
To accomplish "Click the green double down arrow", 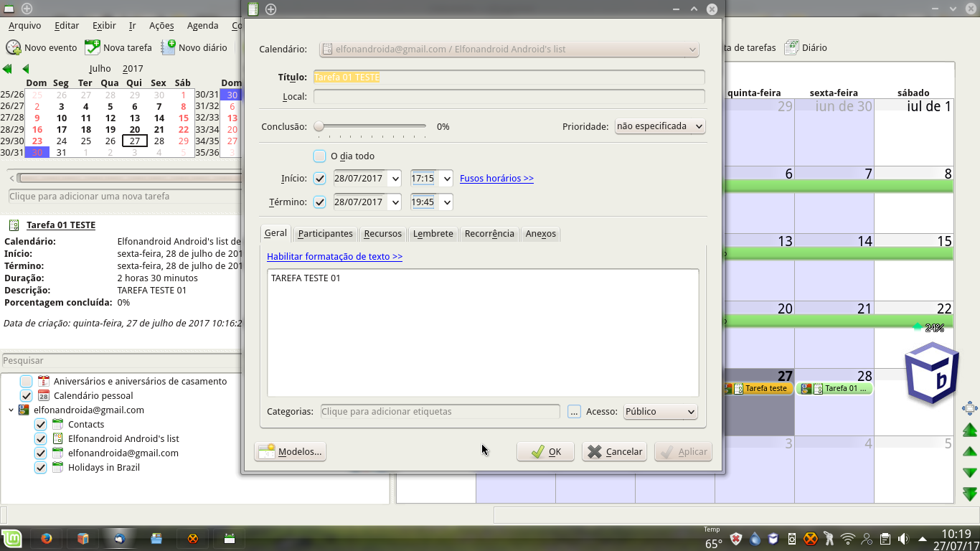I will pos(969,494).
